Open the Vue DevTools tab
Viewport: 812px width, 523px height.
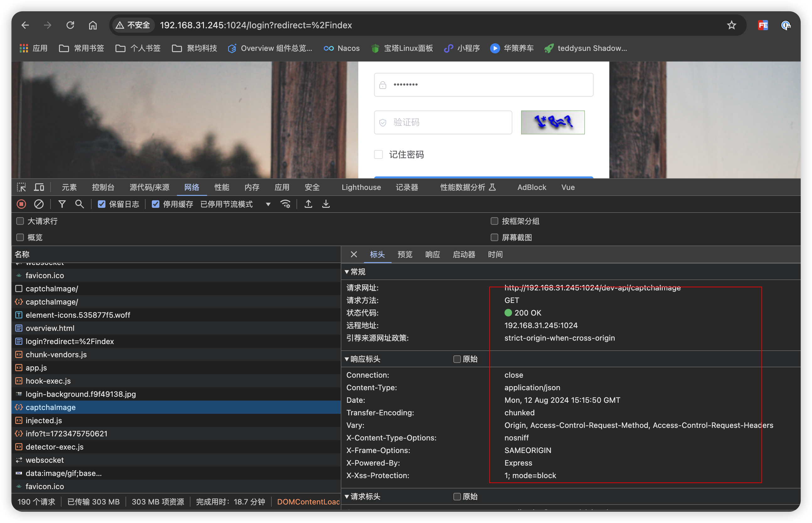tap(568, 187)
